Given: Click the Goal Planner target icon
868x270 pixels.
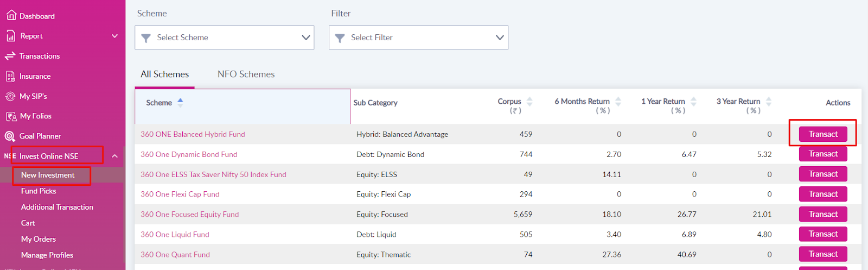Looking at the screenshot, I should pos(10,136).
